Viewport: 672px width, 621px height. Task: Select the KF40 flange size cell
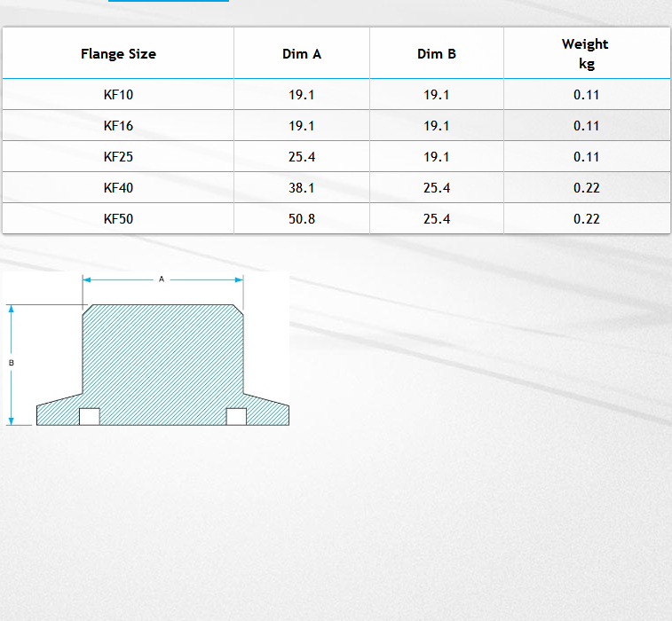coord(118,187)
